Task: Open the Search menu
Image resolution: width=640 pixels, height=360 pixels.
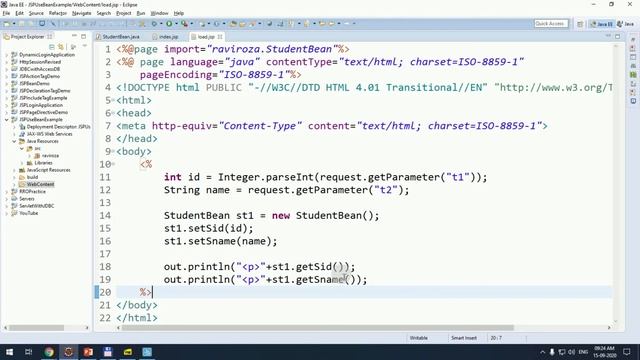Action: coord(104,13)
